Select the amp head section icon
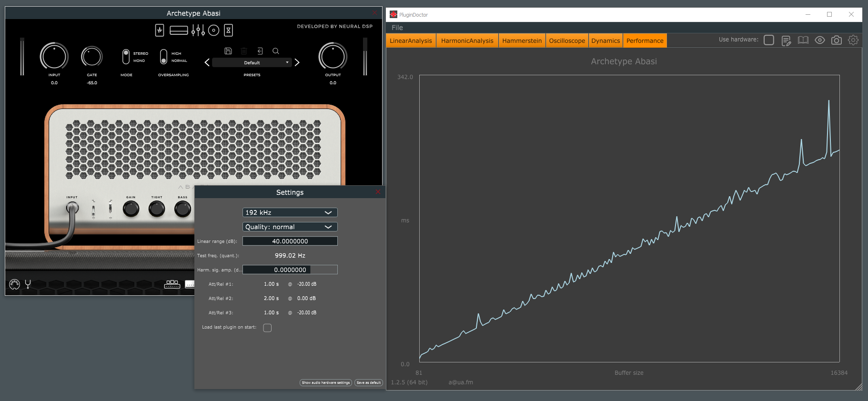This screenshot has width=868, height=401. coord(179,30)
